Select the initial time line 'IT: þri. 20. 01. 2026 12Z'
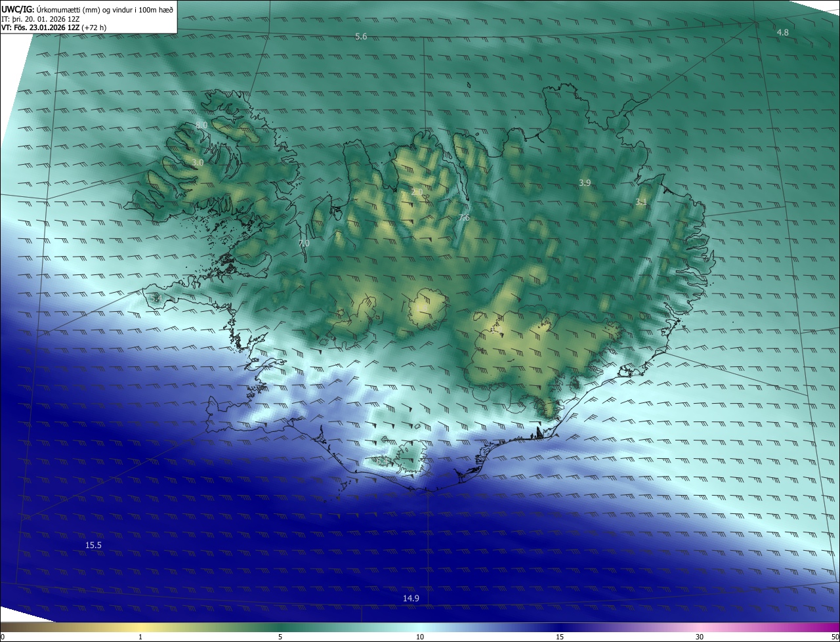 (41, 18)
